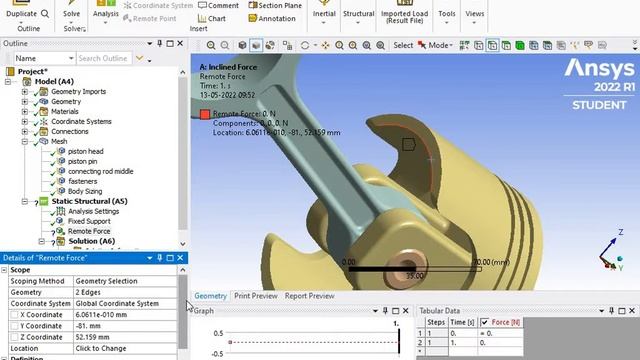Click Location 'Click to Change' field
Image resolution: width=640 pixels, height=360 pixels.
tap(125, 349)
